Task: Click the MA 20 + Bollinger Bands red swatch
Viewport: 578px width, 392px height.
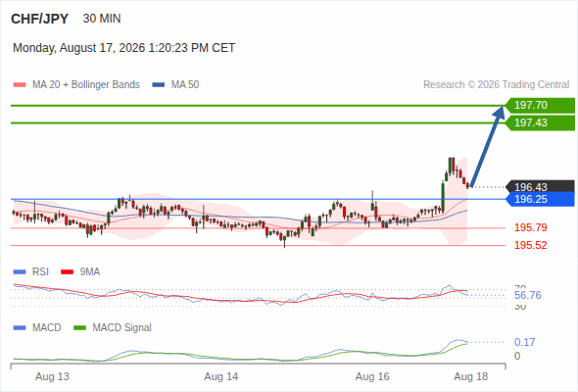Action: tap(20, 85)
